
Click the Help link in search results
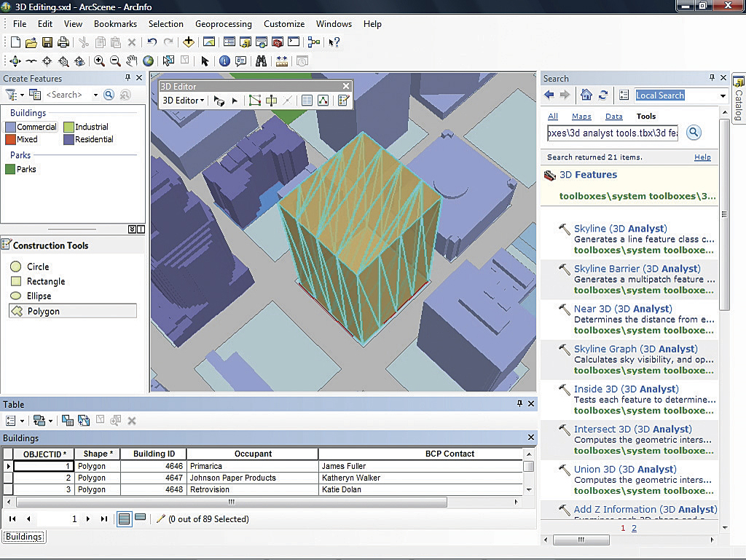702,157
